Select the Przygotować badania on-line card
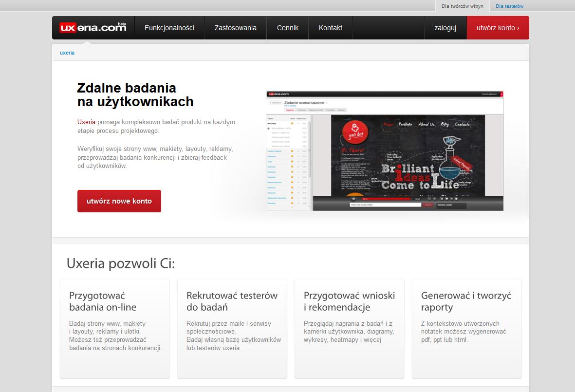 tap(115, 329)
